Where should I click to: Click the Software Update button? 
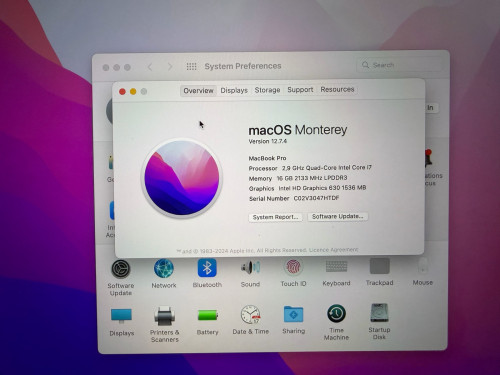pyautogui.click(x=338, y=216)
